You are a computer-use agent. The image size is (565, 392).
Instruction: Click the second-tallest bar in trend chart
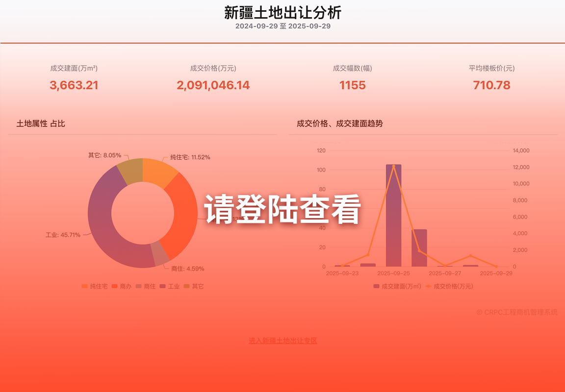pos(419,248)
